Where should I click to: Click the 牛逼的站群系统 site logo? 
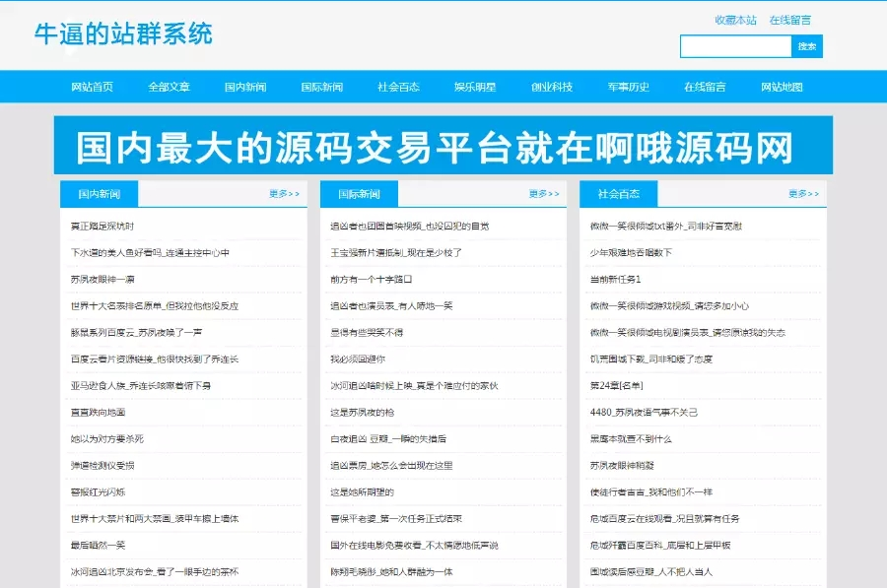pos(123,33)
